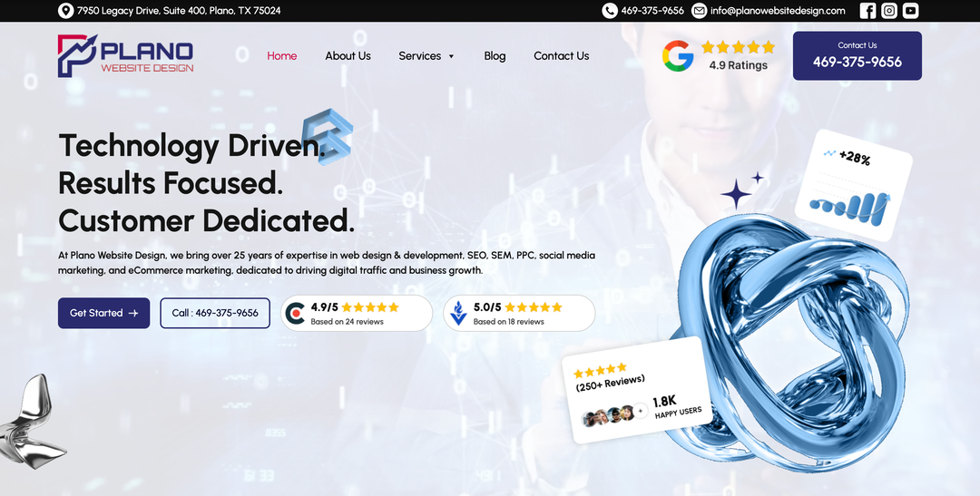Click the Google G logo
Image resolution: width=980 pixels, height=496 pixels.
pos(678,55)
